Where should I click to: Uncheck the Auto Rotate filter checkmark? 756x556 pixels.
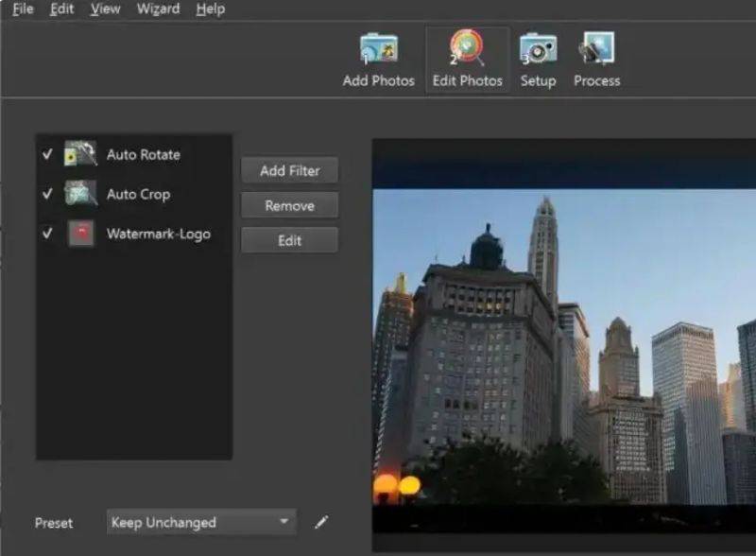click(47, 154)
